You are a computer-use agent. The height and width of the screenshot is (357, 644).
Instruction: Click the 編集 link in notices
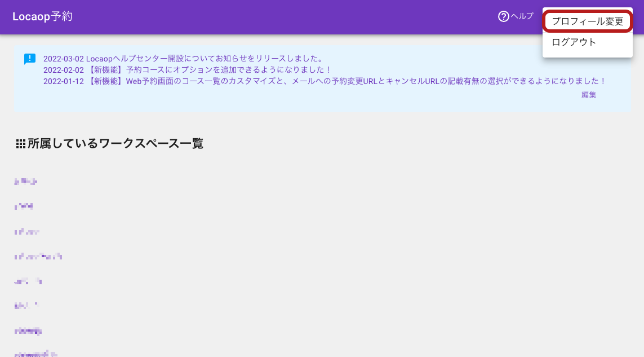point(589,95)
